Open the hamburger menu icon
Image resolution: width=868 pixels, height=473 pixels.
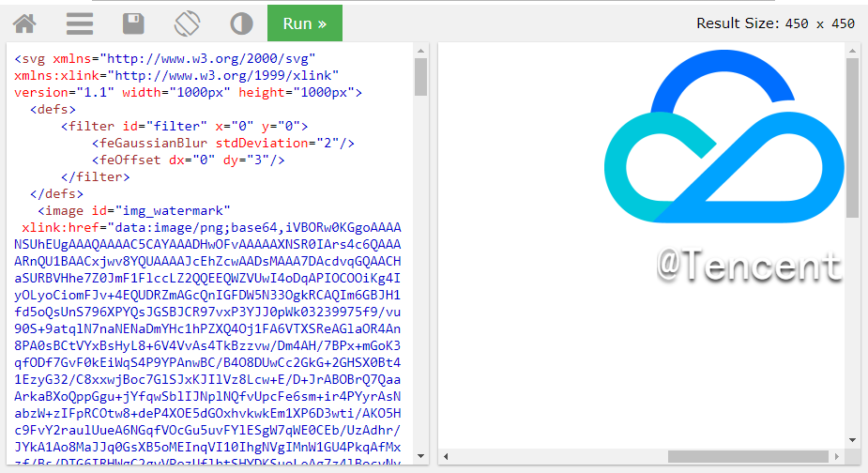tap(80, 23)
